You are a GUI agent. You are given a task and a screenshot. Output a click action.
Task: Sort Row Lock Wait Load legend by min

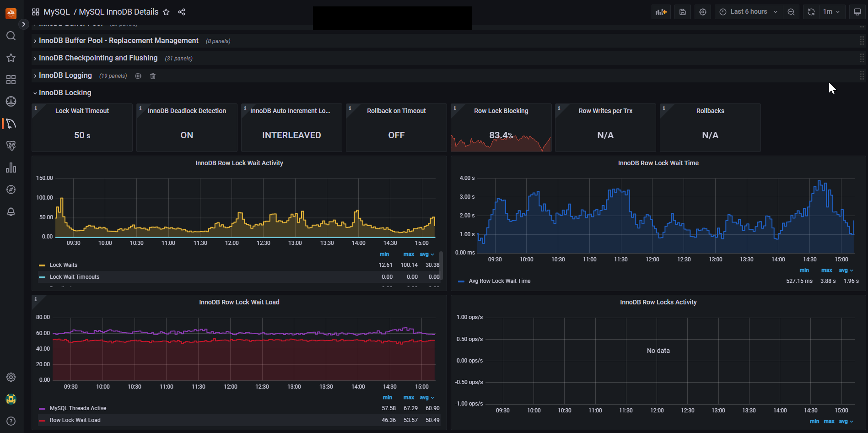point(387,398)
